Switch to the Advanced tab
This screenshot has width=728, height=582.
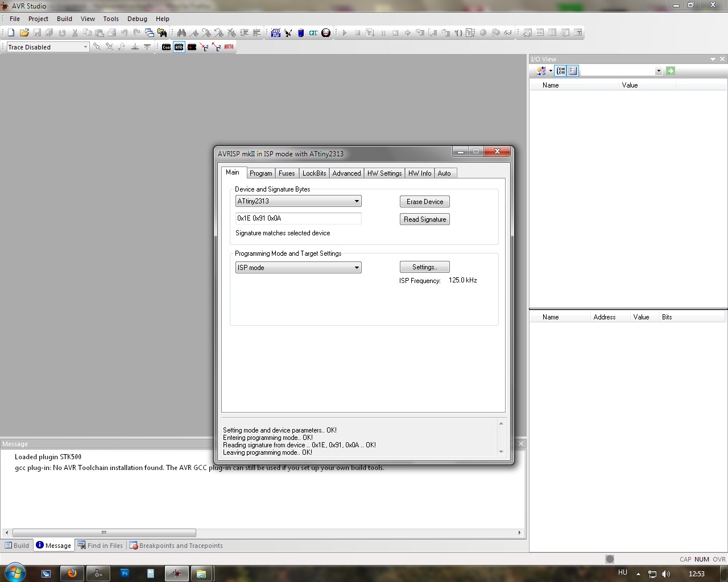(x=346, y=173)
